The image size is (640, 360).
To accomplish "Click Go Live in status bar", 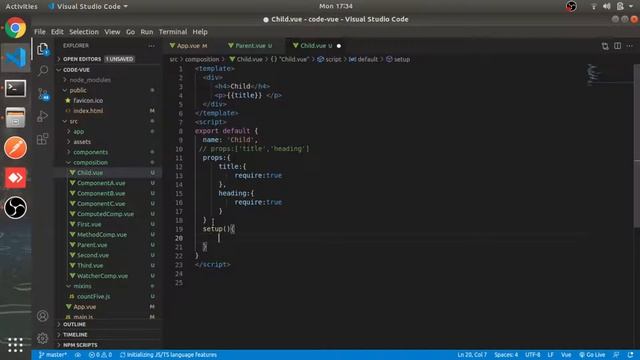I will (x=592, y=355).
